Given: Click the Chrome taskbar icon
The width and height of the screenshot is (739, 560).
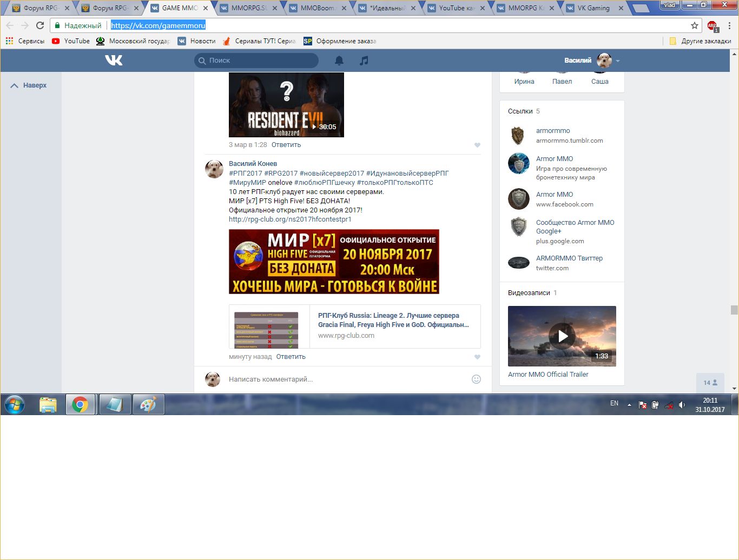Looking at the screenshot, I should 80,404.
